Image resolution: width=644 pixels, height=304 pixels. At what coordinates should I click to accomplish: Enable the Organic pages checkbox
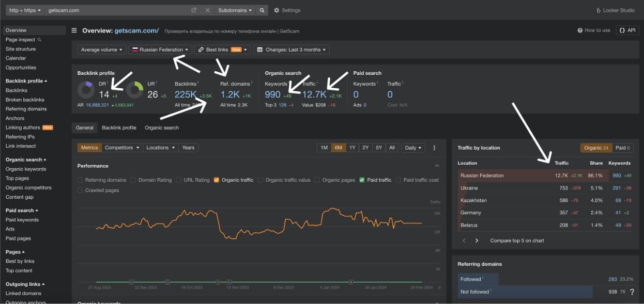(317, 180)
